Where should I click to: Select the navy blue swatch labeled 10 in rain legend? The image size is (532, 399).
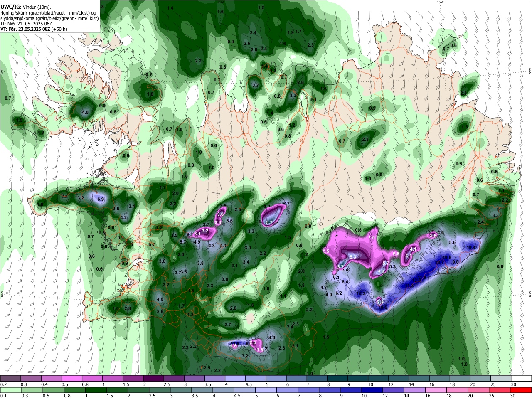(372, 390)
